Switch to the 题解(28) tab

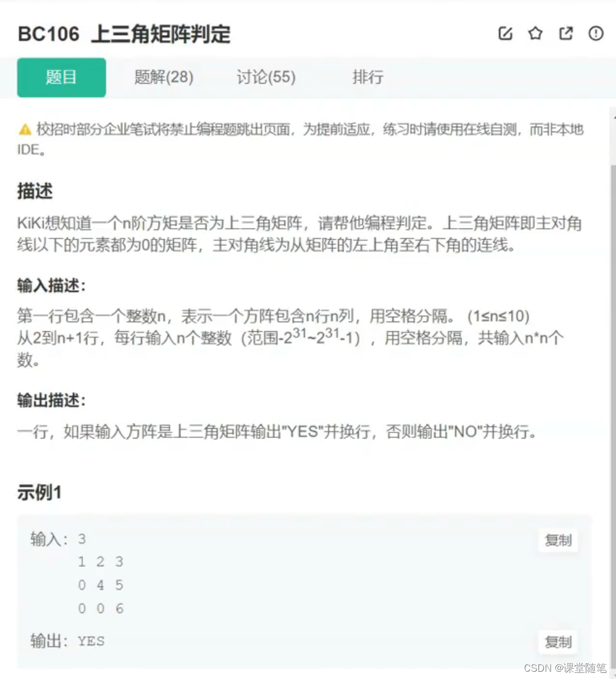click(x=163, y=77)
